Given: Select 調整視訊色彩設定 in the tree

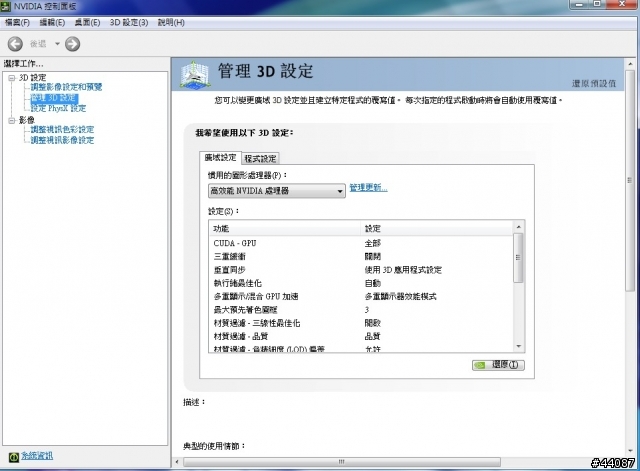Looking at the screenshot, I should click(x=62, y=129).
